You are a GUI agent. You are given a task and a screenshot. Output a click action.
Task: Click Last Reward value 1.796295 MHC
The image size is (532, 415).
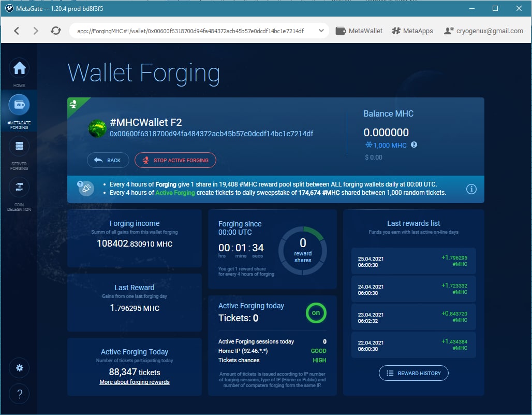135,308
